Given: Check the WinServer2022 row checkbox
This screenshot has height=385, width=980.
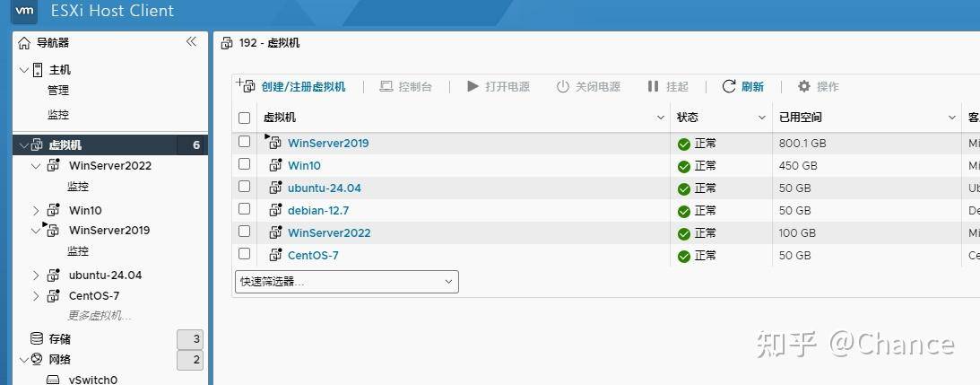Looking at the screenshot, I should pyautogui.click(x=245, y=232).
